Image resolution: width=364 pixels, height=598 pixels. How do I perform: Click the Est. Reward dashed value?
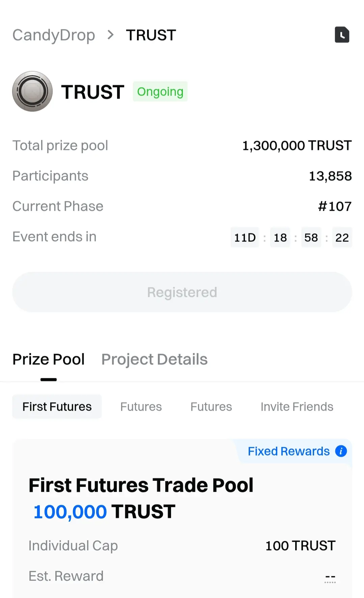330,577
